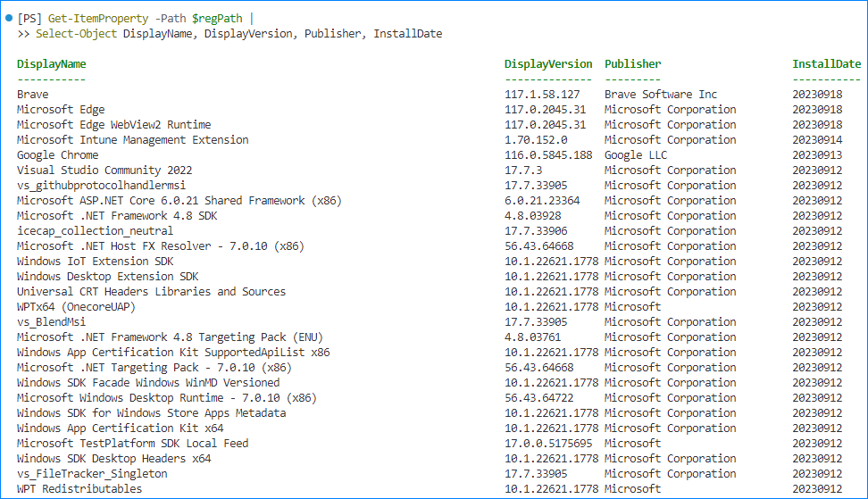This screenshot has width=868, height=499.
Task: Select Windows SDK Desktop Headers x64
Action: 113,459
